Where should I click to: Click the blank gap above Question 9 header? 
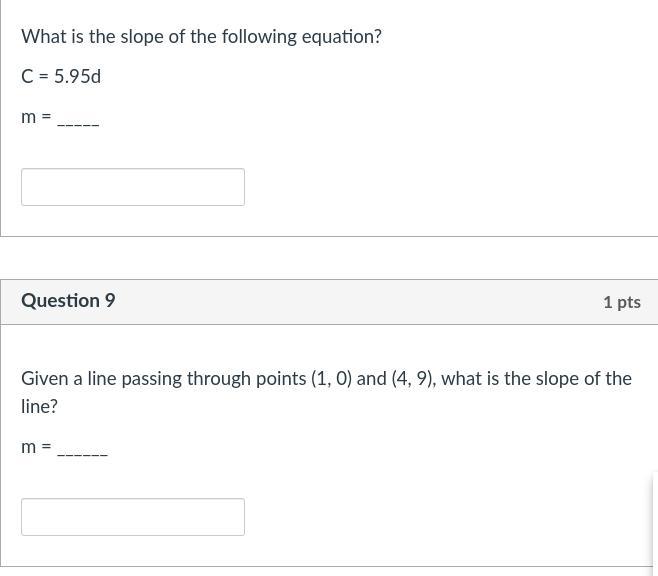point(329,258)
